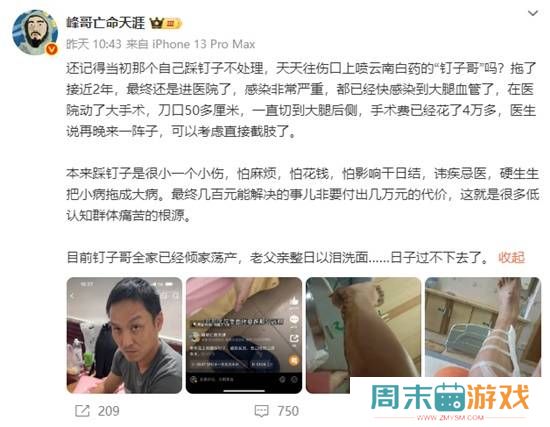Click the iPhone 13 Pro Max source
Image resolution: width=550 pixels, height=427 pixels.
click(x=203, y=44)
